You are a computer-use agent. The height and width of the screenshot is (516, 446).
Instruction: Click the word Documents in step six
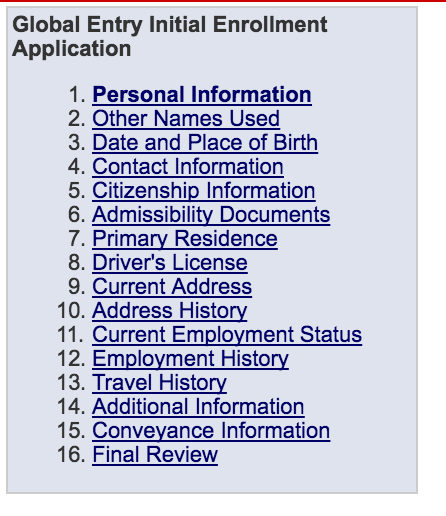(x=275, y=215)
